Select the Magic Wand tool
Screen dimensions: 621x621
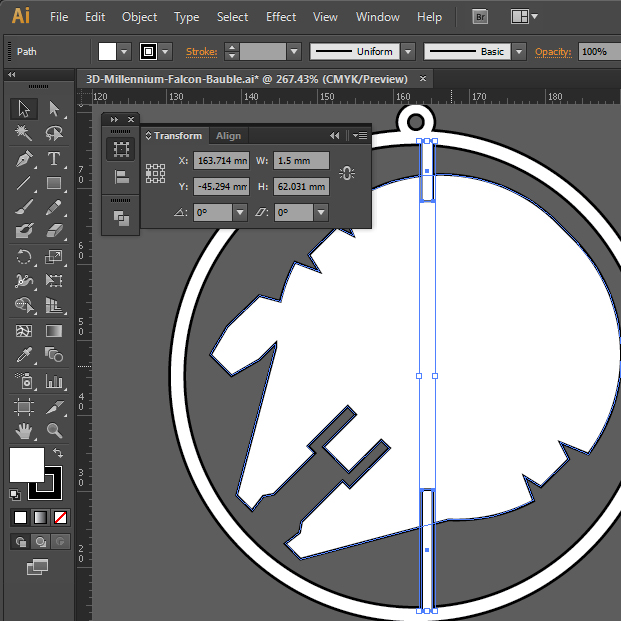tap(24, 133)
